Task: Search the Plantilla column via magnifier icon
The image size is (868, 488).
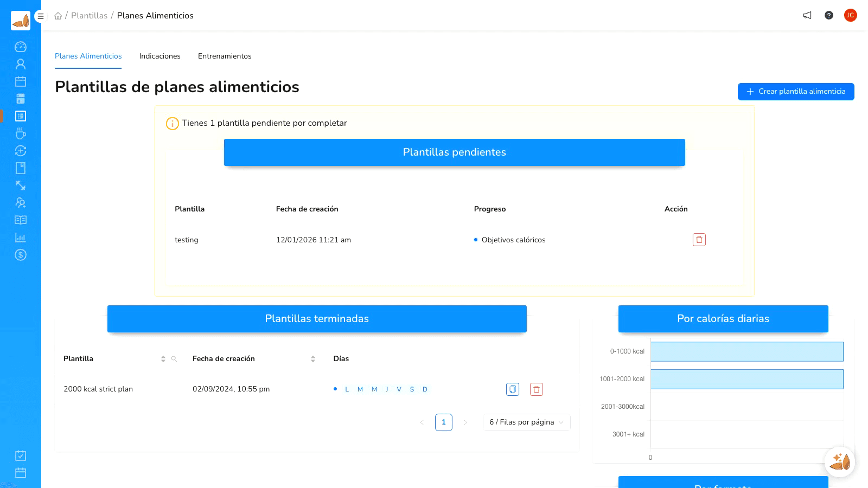Action: [x=174, y=359]
